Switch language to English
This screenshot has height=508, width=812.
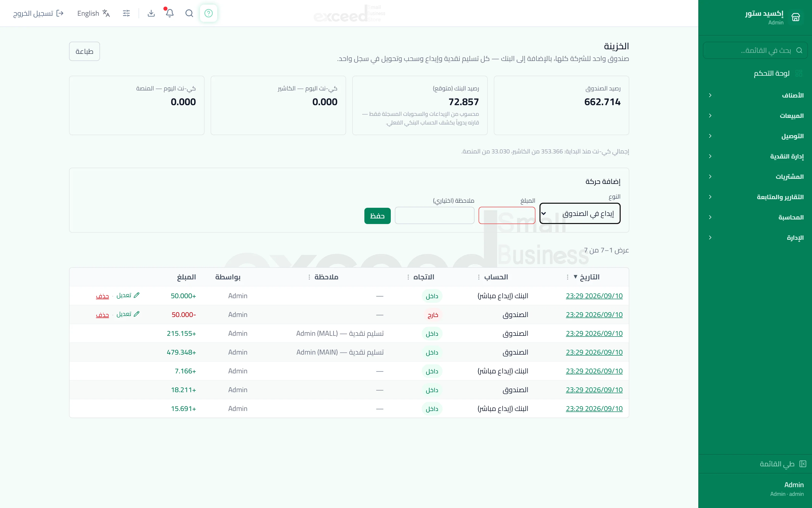click(x=94, y=13)
